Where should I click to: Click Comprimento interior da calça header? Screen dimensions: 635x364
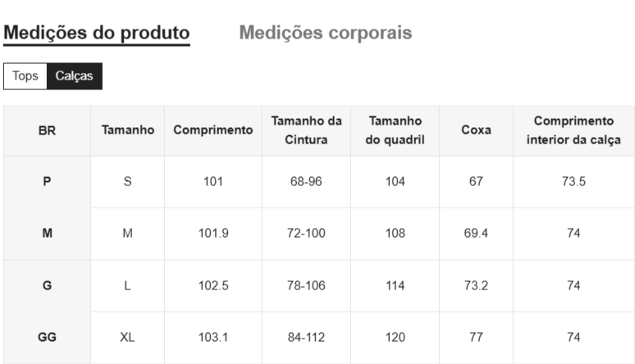pyautogui.click(x=573, y=130)
